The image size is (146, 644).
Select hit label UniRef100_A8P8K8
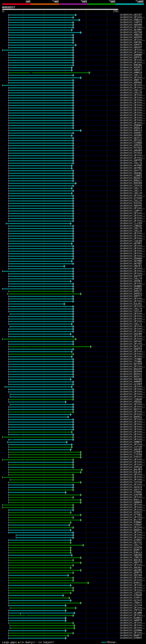coord(131,82)
